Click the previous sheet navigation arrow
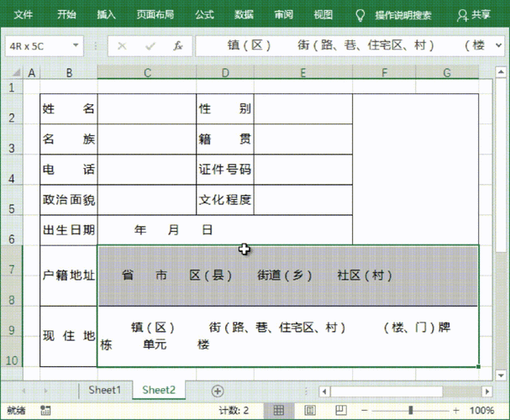510x420 pixels. pos(24,391)
